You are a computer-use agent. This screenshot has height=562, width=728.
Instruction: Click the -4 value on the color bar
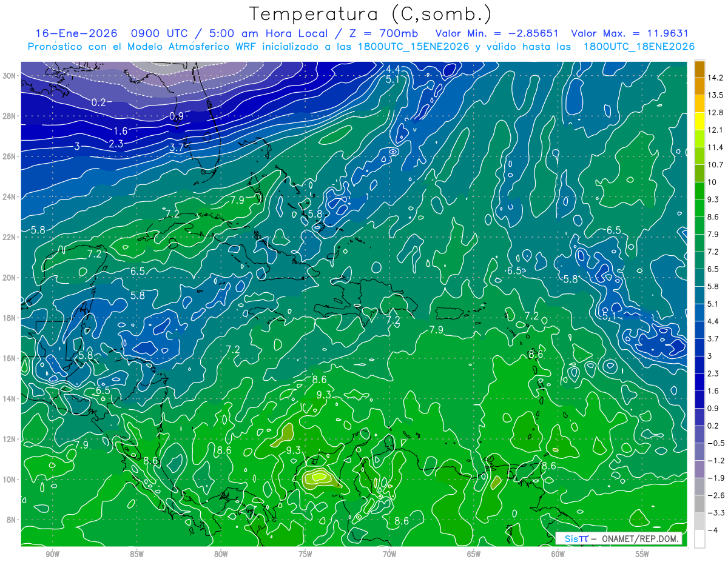tap(713, 530)
